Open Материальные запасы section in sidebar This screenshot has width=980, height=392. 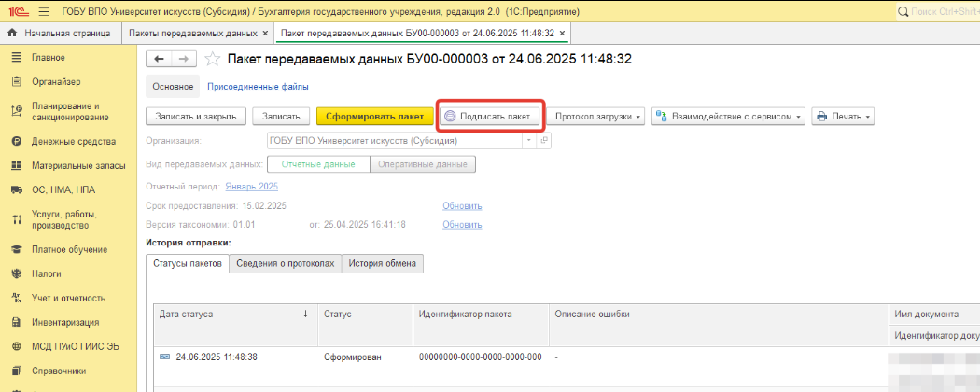pos(77,166)
